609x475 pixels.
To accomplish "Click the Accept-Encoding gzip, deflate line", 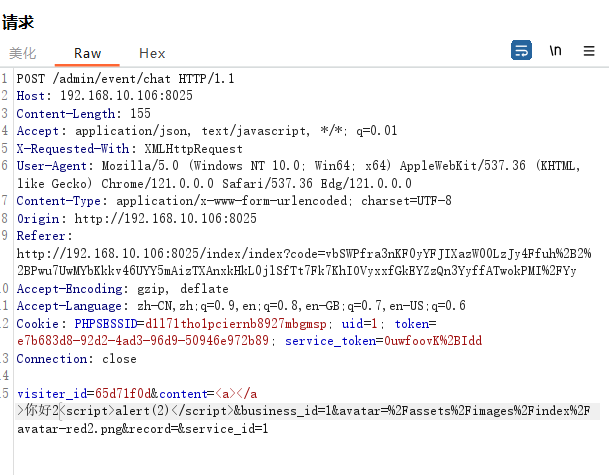I will [122, 289].
